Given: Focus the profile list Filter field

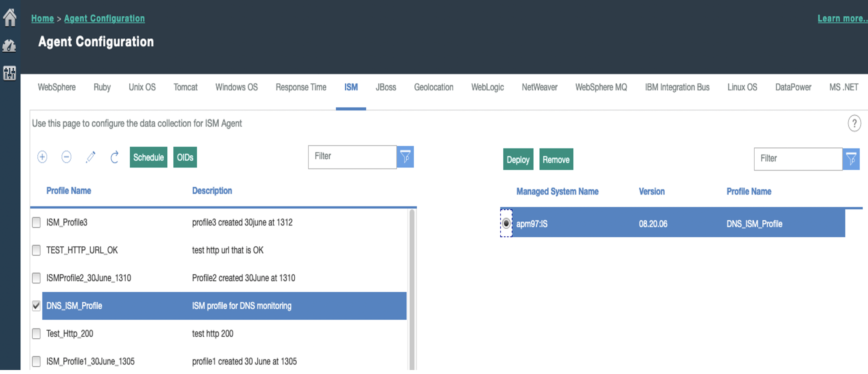Looking at the screenshot, I should [x=352, y=157].
